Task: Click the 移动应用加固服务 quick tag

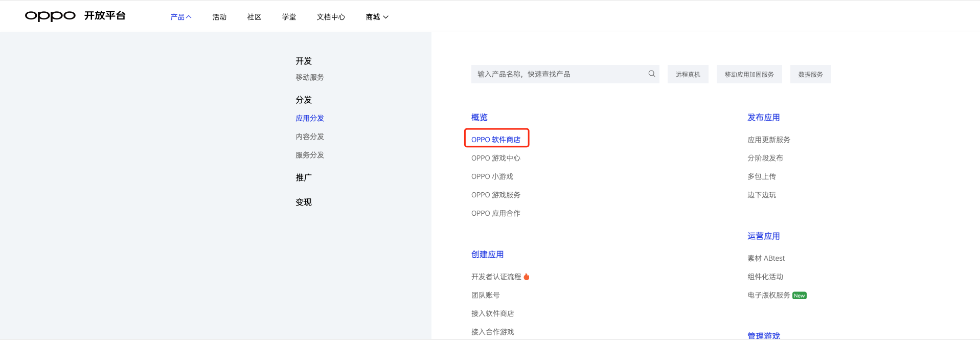Action: [749, 74]
